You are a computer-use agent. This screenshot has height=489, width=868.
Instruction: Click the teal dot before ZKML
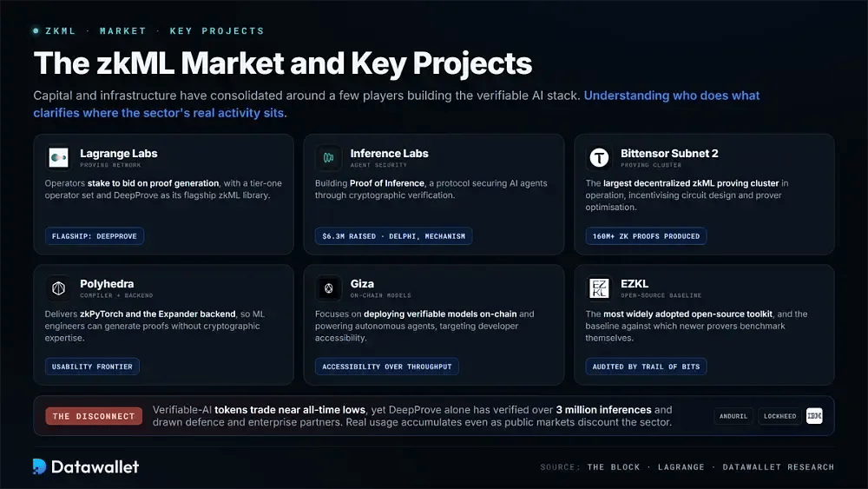pyautogui.click(x=36, y=31)
